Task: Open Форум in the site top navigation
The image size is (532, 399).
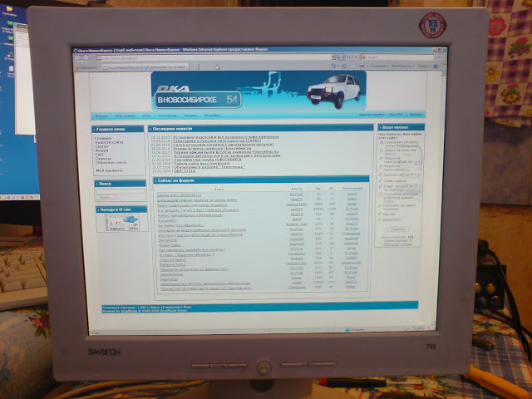Action: 101,116
